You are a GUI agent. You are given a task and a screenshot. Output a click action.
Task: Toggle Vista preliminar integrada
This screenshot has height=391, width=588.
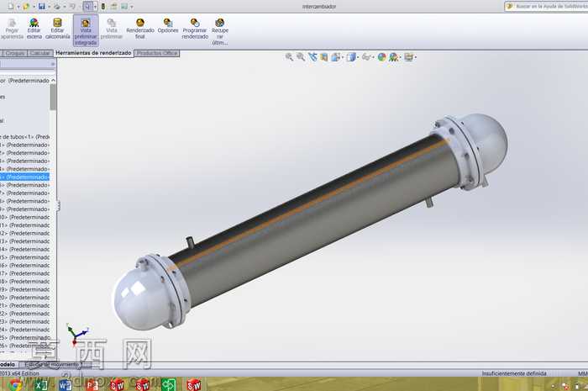click(86, 31)
